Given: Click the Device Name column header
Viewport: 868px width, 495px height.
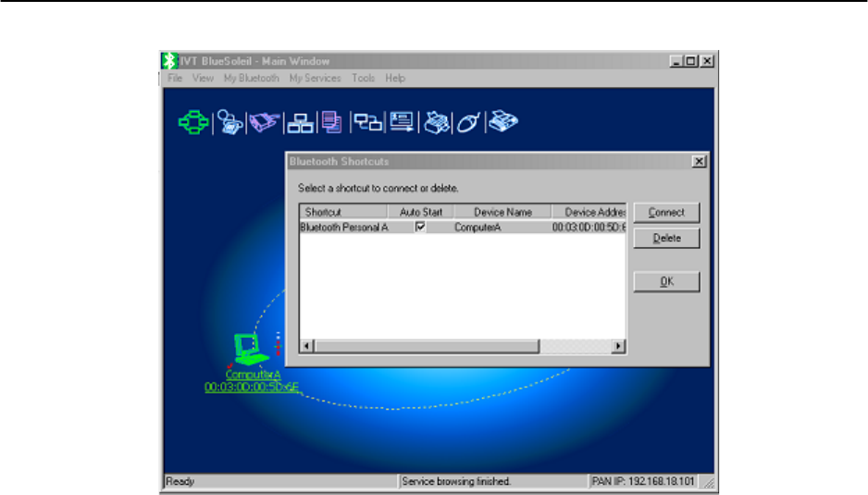Looking at the screenshot, I should point(502,212).
